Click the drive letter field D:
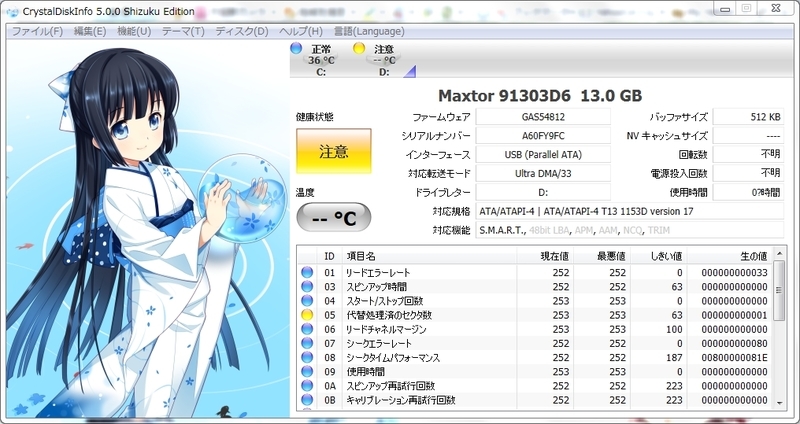This screenshot has width=800, height=424. (543, 192)
